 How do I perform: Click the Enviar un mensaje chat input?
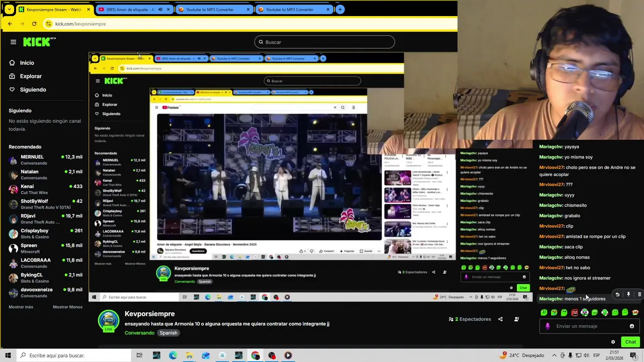tap(589, 326)
